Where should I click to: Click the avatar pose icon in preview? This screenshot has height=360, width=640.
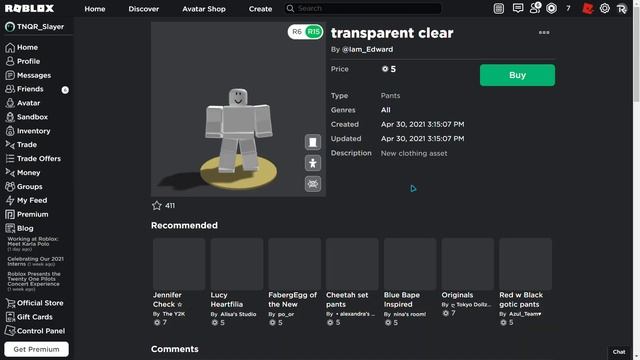click(x=313, y=163)
